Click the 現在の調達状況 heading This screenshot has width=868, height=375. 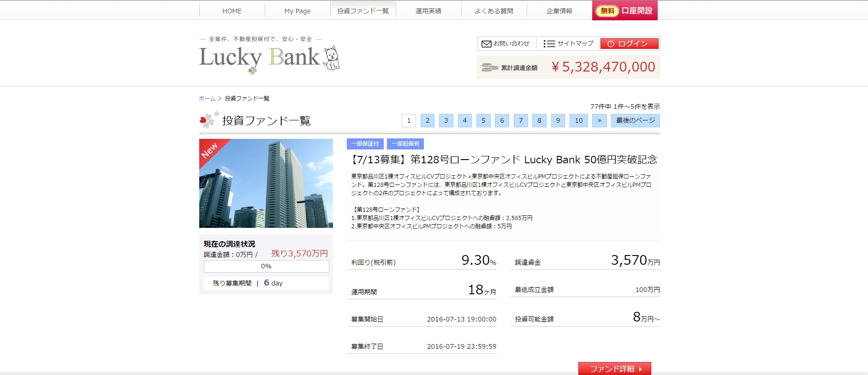229,244
